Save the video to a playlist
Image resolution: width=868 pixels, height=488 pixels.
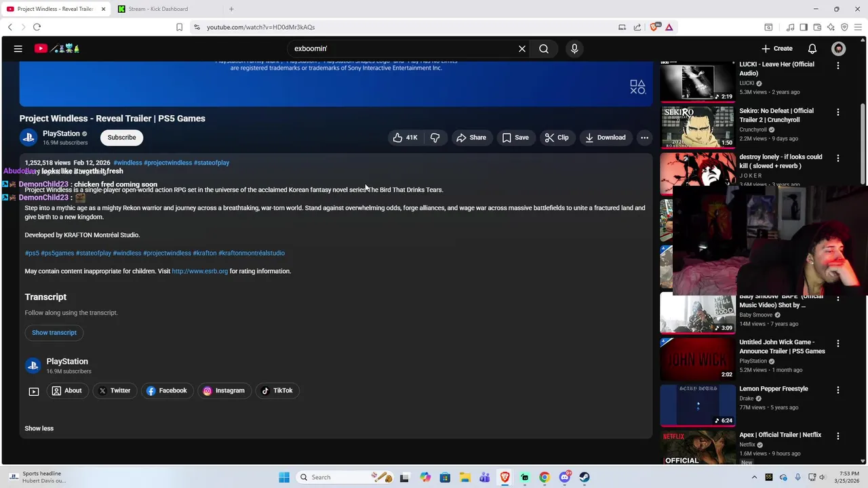[515, 138]
